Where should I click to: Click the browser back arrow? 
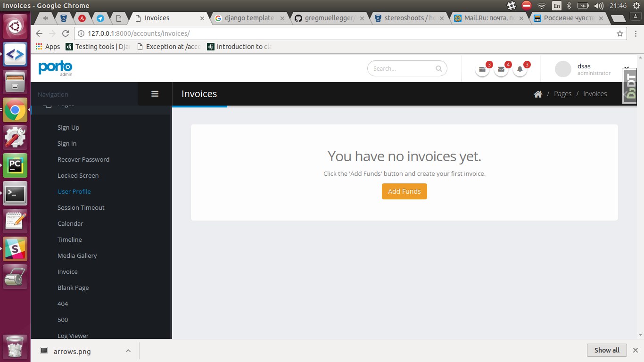click(x=39, y=33)
